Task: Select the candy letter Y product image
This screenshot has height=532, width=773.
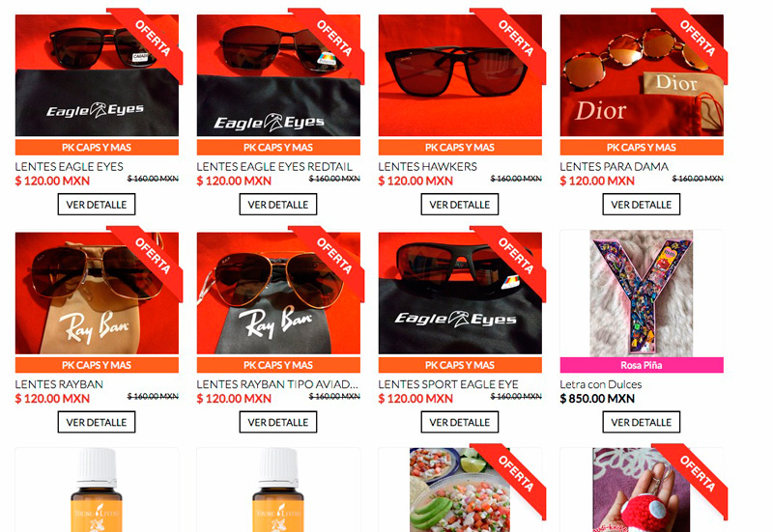Action: [x=642, y=294]
